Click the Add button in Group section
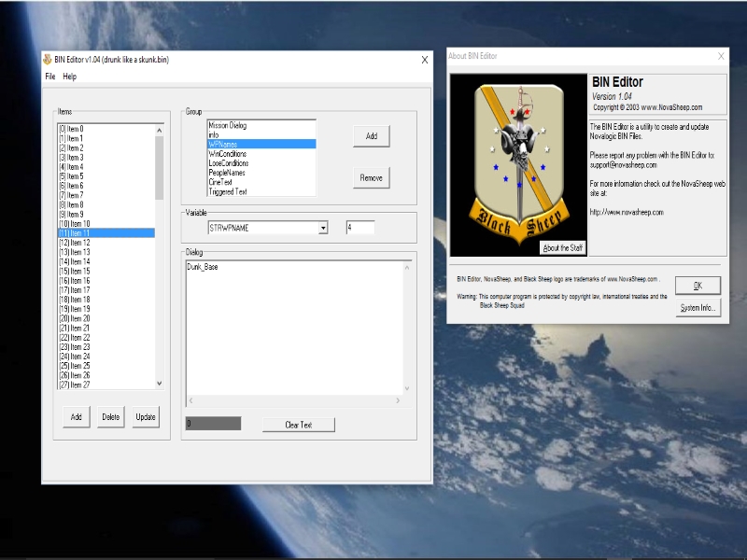747x560 pixels. [x=371, y=136]
